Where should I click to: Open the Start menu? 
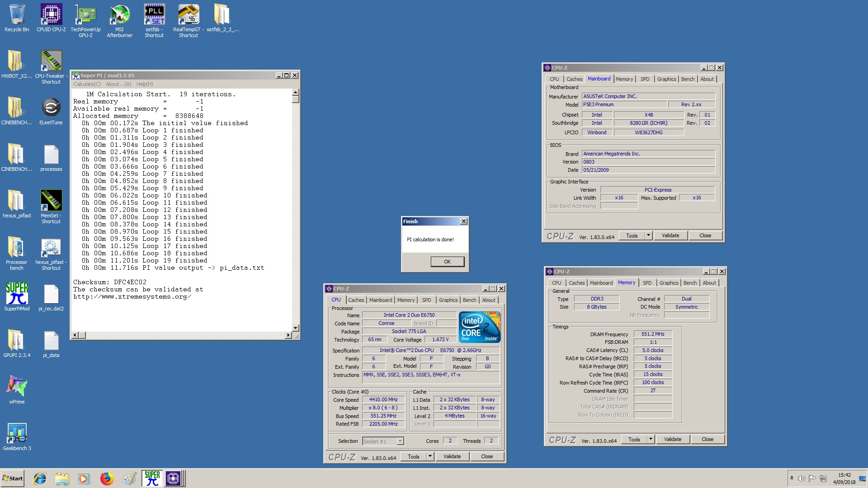point(13,479)
